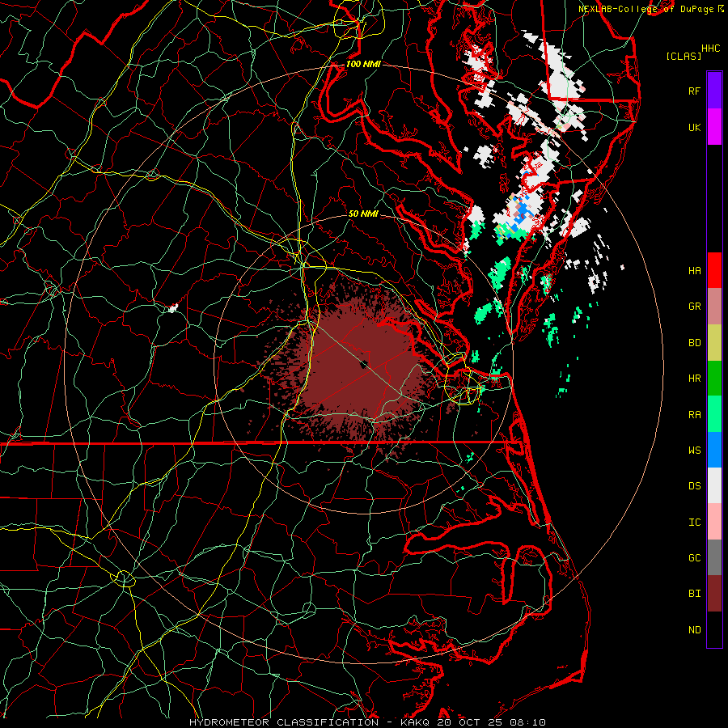Click the [CLAS] units label
728x728 pixels.
(x=684, y=56)
